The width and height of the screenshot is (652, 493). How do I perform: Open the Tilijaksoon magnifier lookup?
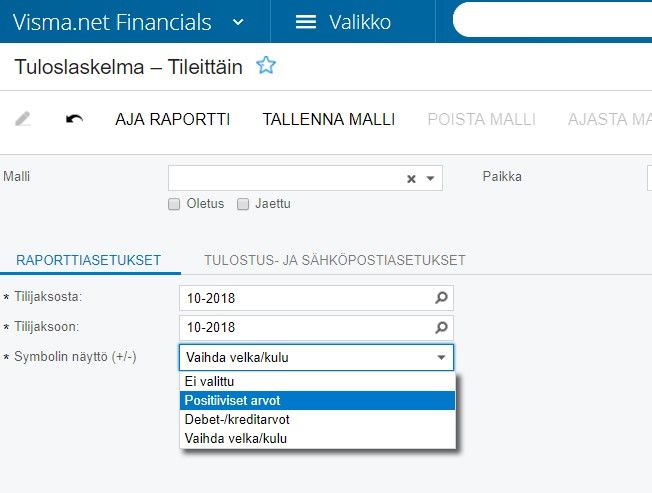(x=441, y=328)
